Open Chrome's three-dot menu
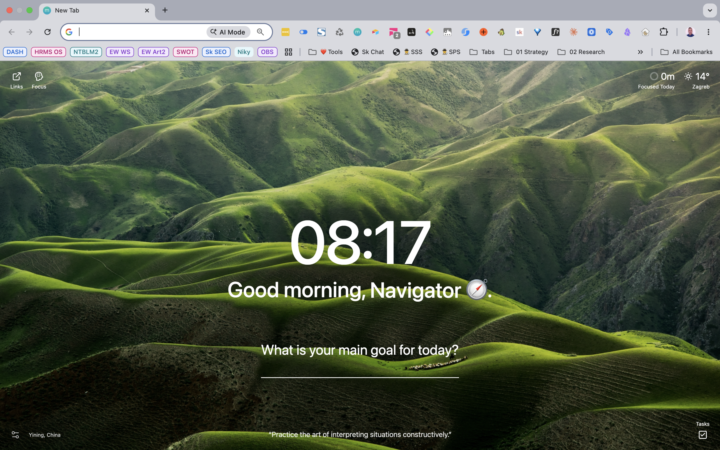The width and height of the screenshot is (720, 450). pos(708,32)
